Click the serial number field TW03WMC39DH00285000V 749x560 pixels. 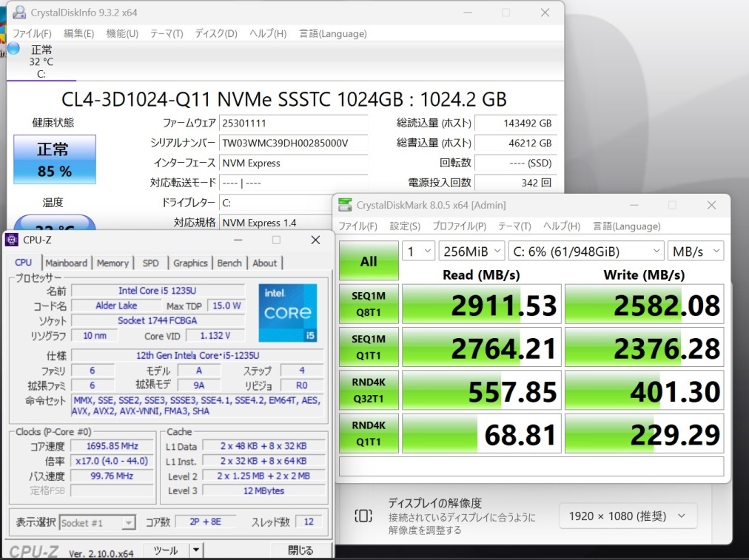293,144
